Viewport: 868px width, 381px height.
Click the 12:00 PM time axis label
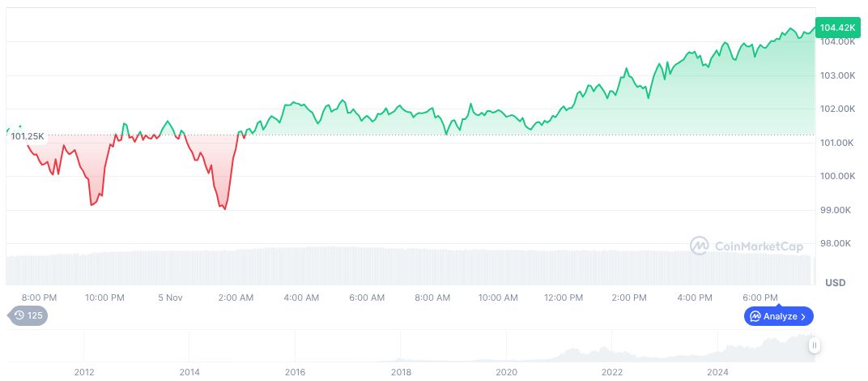(564, 298)
